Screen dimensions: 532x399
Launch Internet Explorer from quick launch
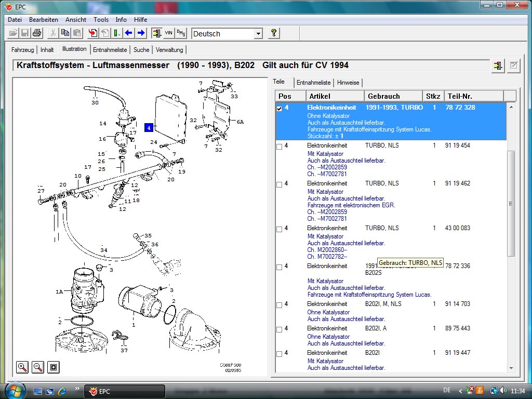coord(62,391)
